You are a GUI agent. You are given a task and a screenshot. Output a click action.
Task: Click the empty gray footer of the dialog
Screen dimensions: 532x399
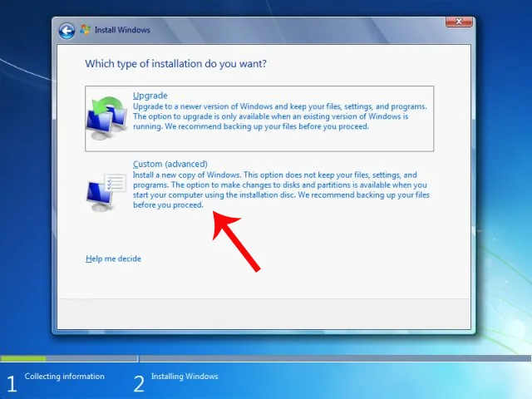tap(265, 311)
